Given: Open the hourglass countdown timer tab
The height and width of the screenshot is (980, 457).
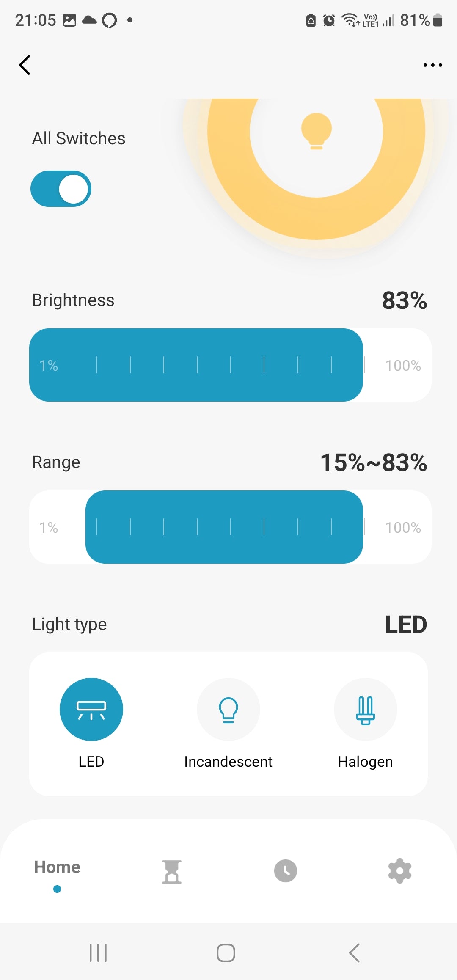Looking at the screenshot, I should click(172, 872).
